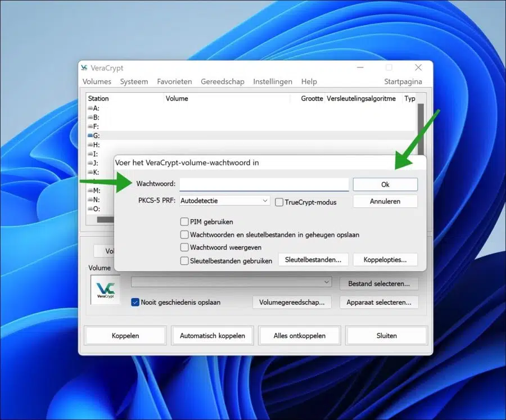Click Bestand selecteren... button
Screen dimensions: 506x420
click(379, 284)
